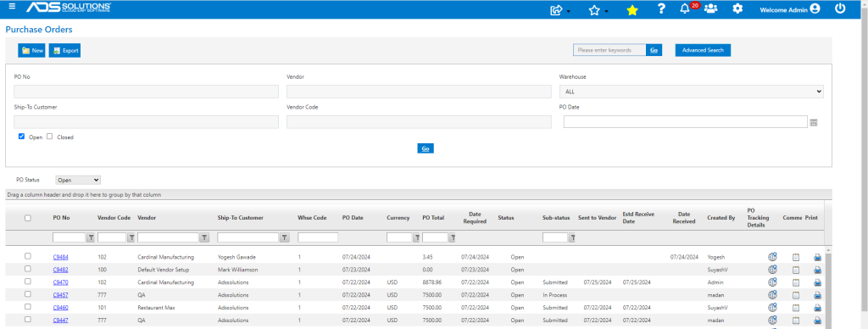
Task: Select row checkbox for C9447
Action: click(x=28, y=320)
